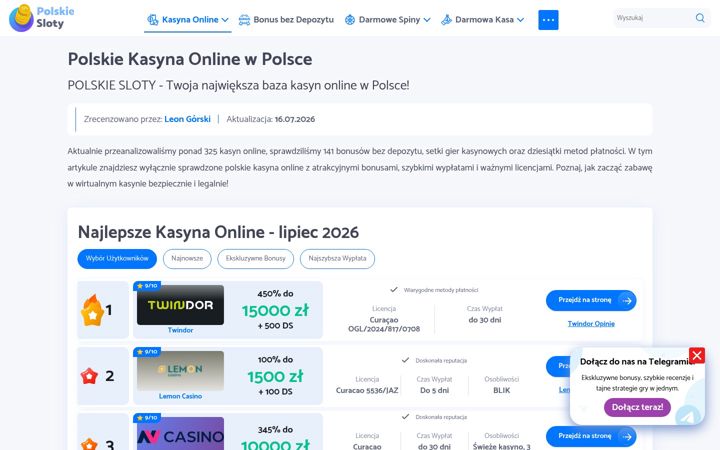Click the Bonus bez Depozytu icon
The image size is (720, 450).
(244, 20)
